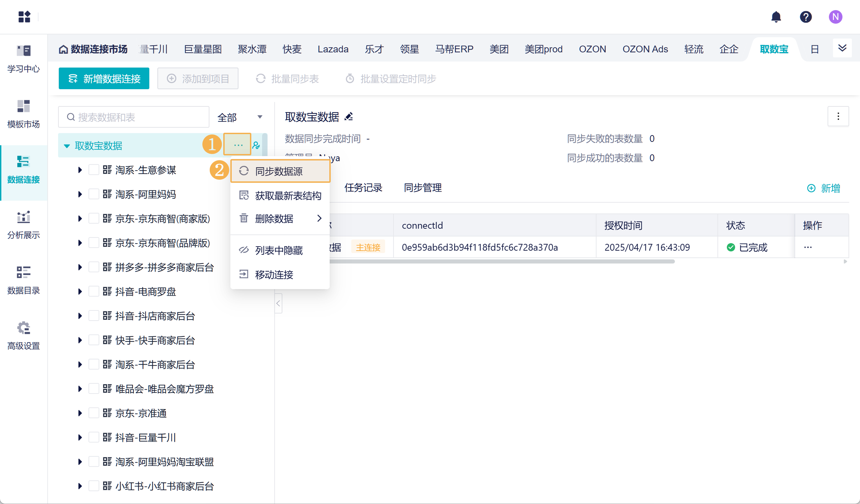Click the user permission icon beside 取数宝数据
This screenshot has height=504, width=860.
256,146
